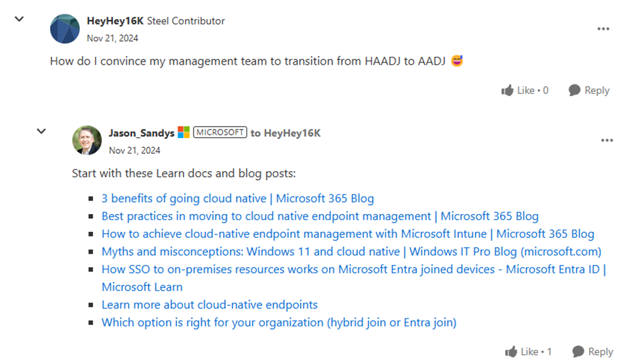644x364 pixels.
Task: Open the more options menu for HeyHey16K's post
Action: [603, 29]
